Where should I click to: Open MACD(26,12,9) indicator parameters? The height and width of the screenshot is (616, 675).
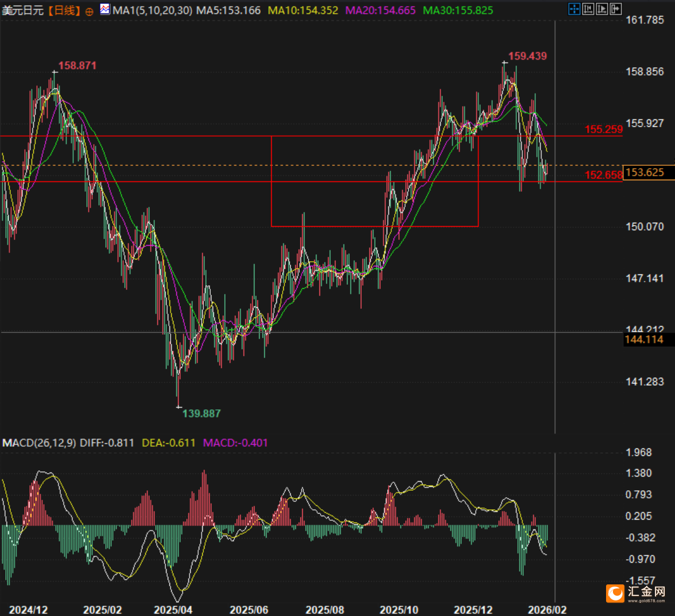click(39, 443)
